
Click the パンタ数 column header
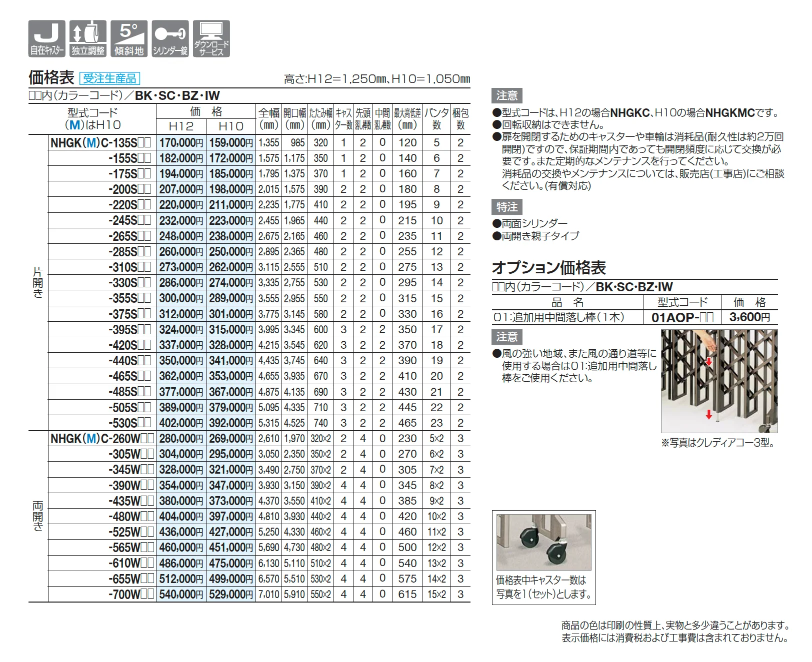(x=436, y=119)
